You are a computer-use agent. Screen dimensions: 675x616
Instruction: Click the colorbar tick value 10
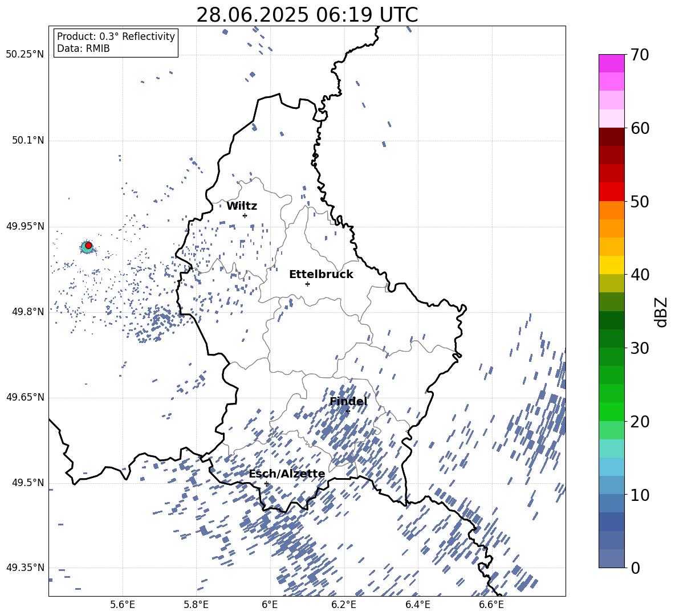640,495
